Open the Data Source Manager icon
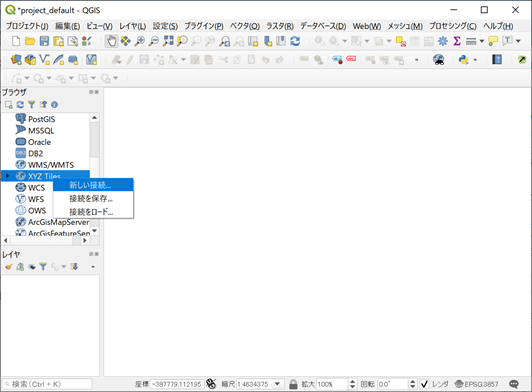Screen dimensions: 532x392 point(16,60)
